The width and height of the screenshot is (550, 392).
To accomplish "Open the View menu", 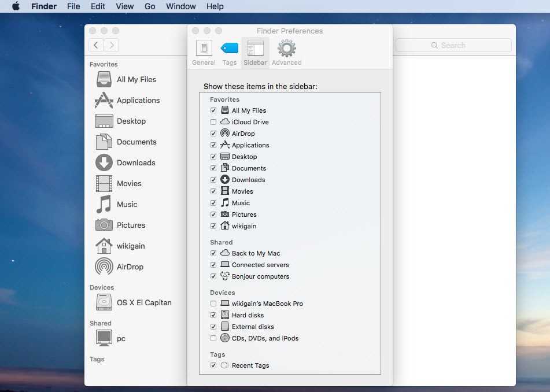I will (125, 6).
